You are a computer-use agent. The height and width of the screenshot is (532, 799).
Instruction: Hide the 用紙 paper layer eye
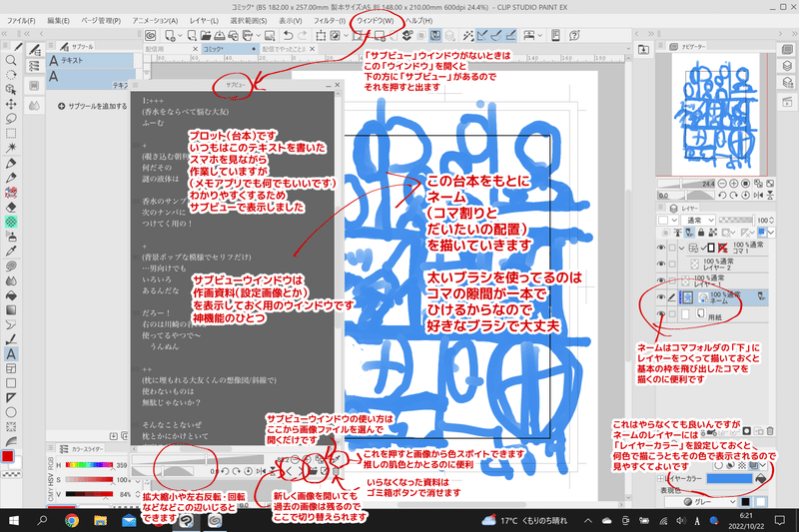661,314
